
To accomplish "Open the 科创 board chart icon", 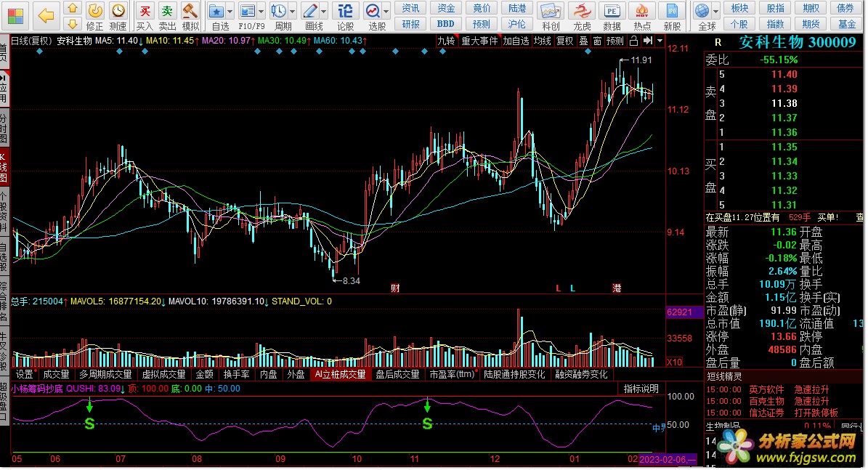I will click(551, 16).
